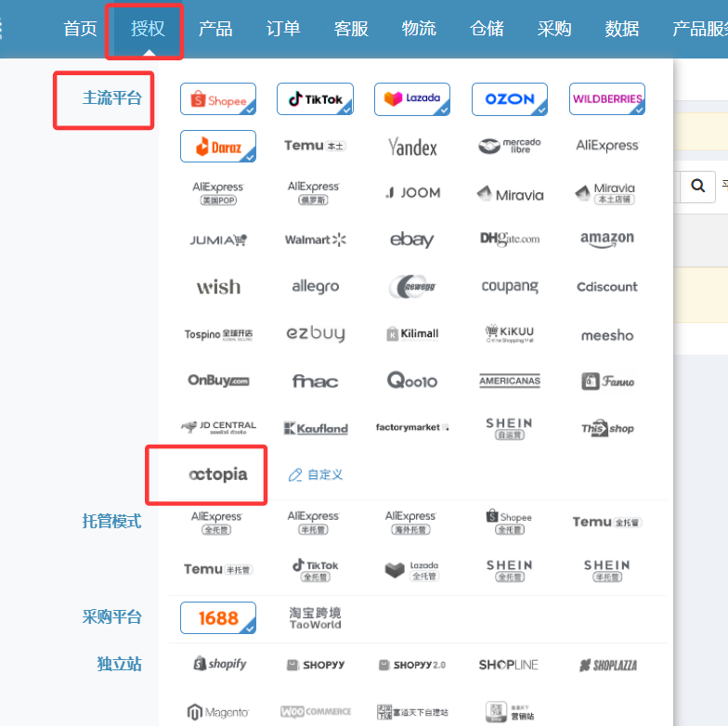728x726 pixels.
Task: Select the WILDBERRIES platform logo
Action: click(x=607, y=98)
